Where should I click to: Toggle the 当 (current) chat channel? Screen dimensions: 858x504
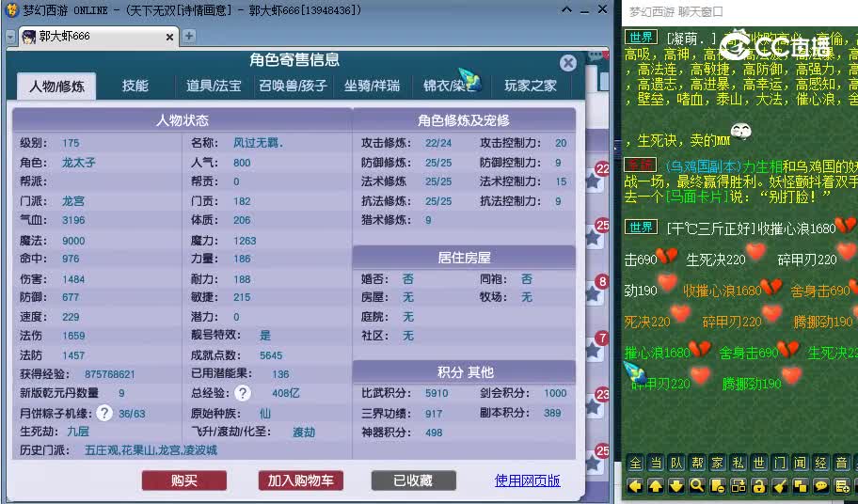tap(656, 463)
